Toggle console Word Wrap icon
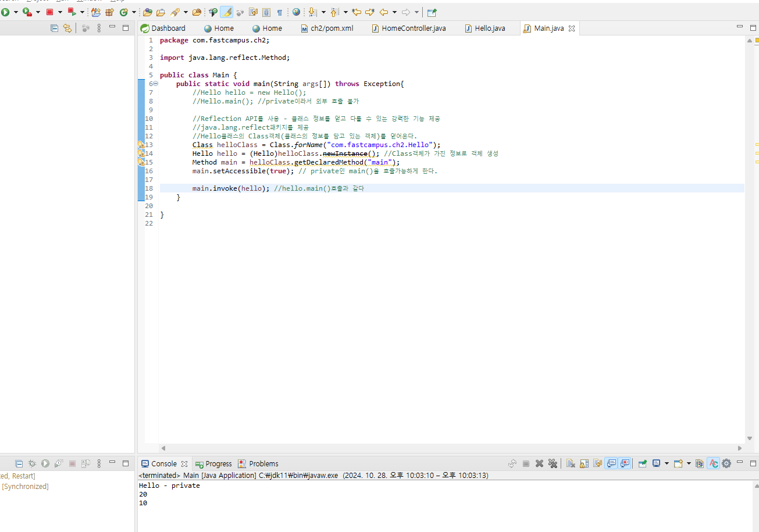This screenshot has width=759, height=532. coord(597,463)
